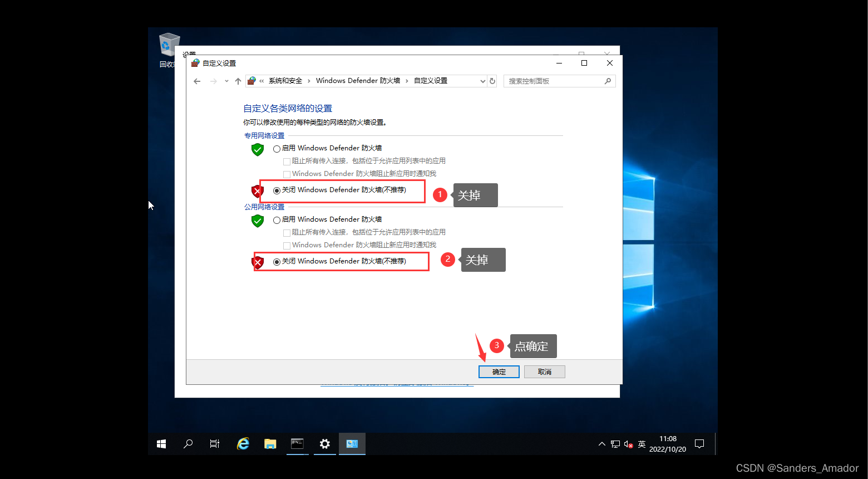This screenshot has width=868, height=479.
Task: Click the 确定 button to confirm
Action: [x=499, y=372]
